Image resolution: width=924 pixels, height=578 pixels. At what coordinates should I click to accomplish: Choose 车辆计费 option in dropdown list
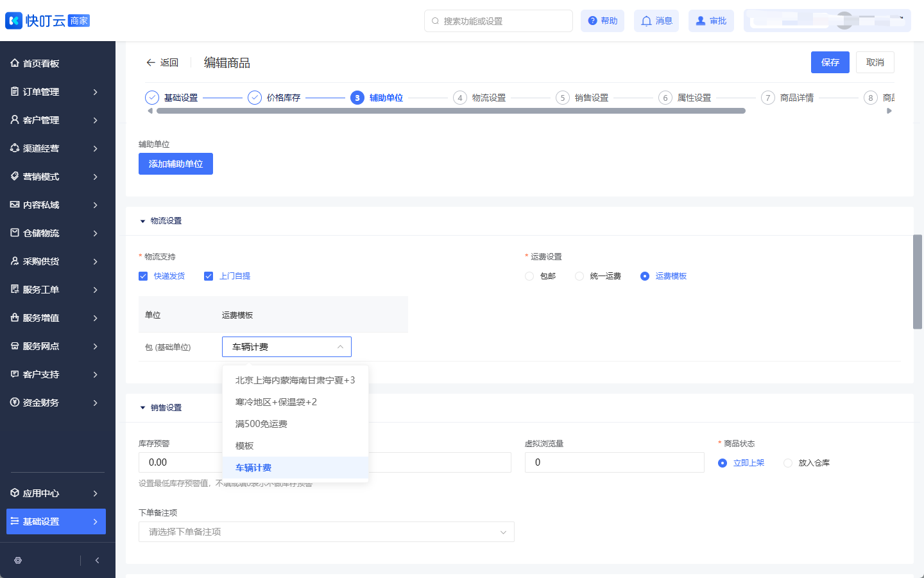tap(295, 468)
